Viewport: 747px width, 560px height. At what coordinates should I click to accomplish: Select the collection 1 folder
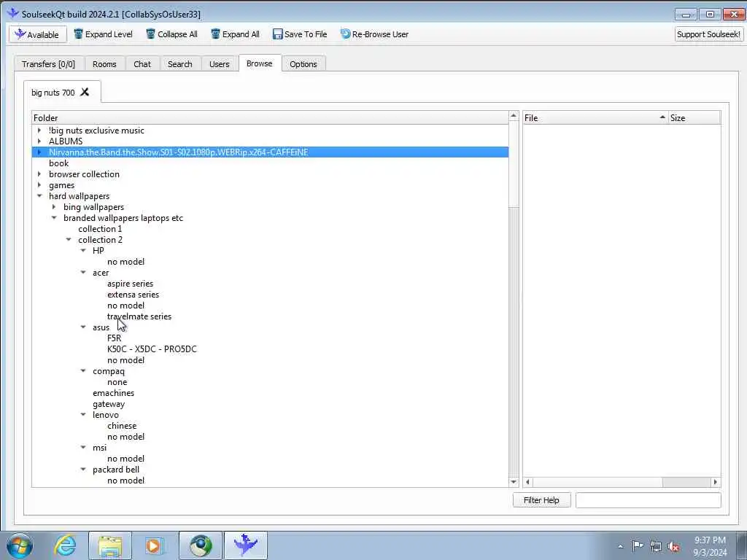pos(100,228)
